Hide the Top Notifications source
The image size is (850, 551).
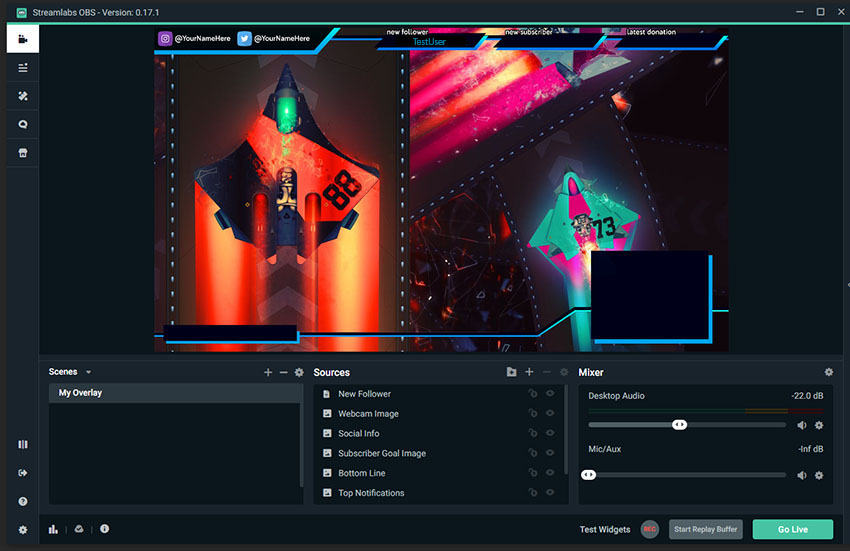click(550, 492)
